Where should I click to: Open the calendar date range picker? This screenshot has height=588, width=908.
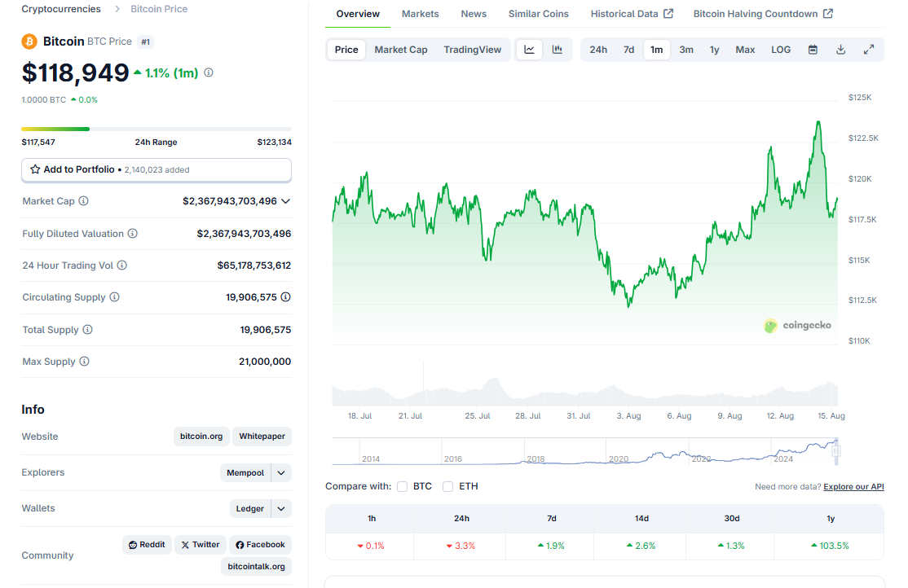(813, 50)
